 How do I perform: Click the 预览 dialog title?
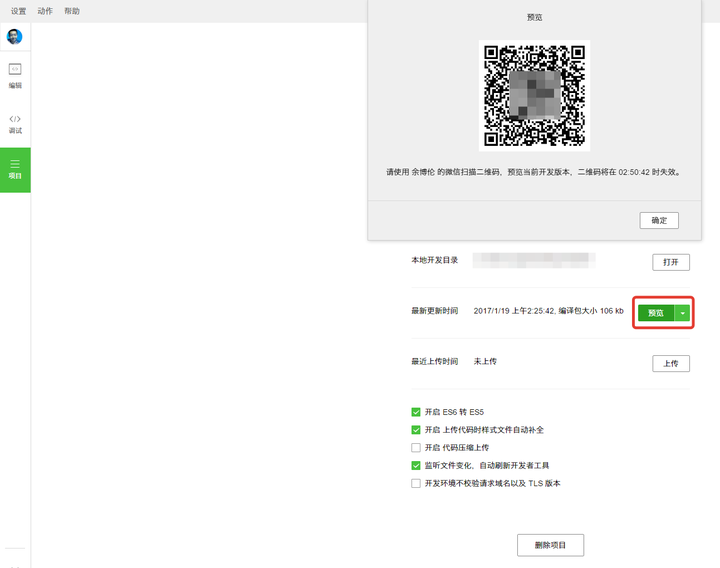pos(534,17)
